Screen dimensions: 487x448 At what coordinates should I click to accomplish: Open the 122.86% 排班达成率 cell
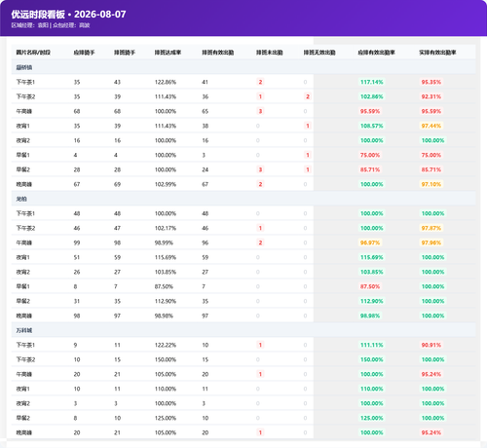(166, 82)
